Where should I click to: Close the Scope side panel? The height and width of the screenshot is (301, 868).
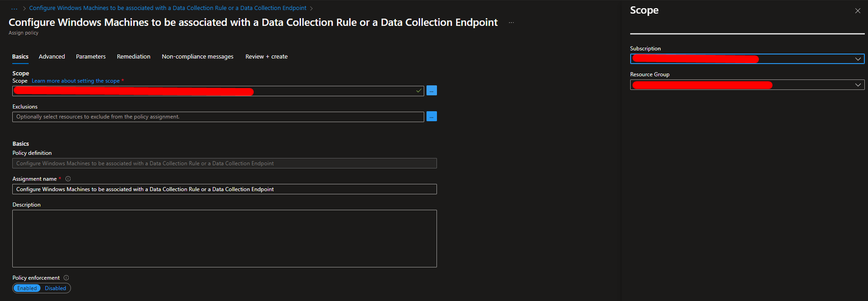tap(858, 11)
